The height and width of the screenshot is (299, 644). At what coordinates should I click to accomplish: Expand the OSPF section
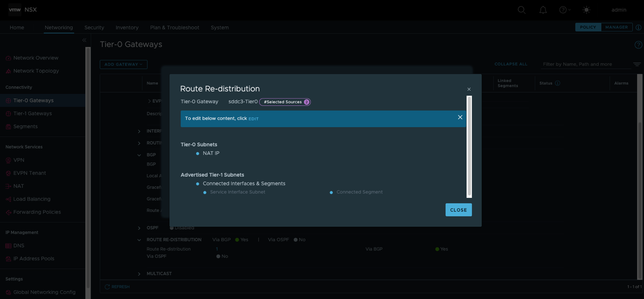pyautogui.click(x=139, y=228)
